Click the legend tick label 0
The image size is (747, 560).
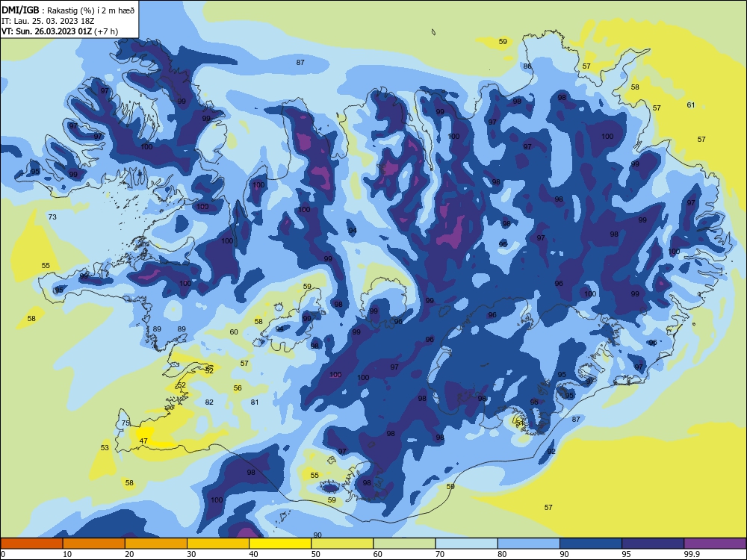tap(3, 554)
